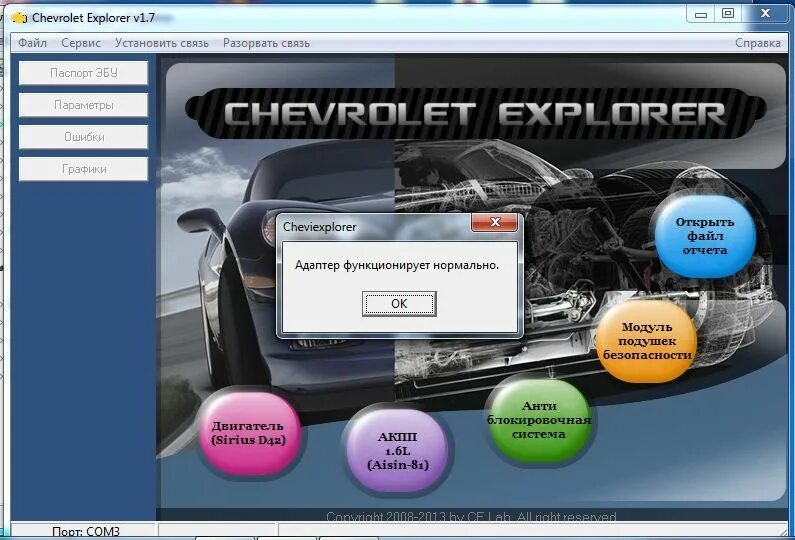Open the Файл menu
Screen dimensions: 795x540
(x=32, y=43)
